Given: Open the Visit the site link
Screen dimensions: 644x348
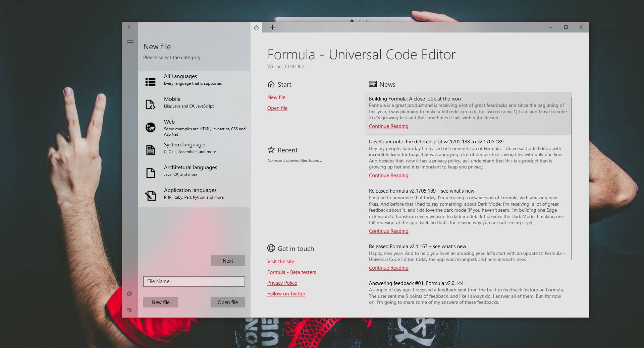Looking at the screenshot, I should (280, 262).
